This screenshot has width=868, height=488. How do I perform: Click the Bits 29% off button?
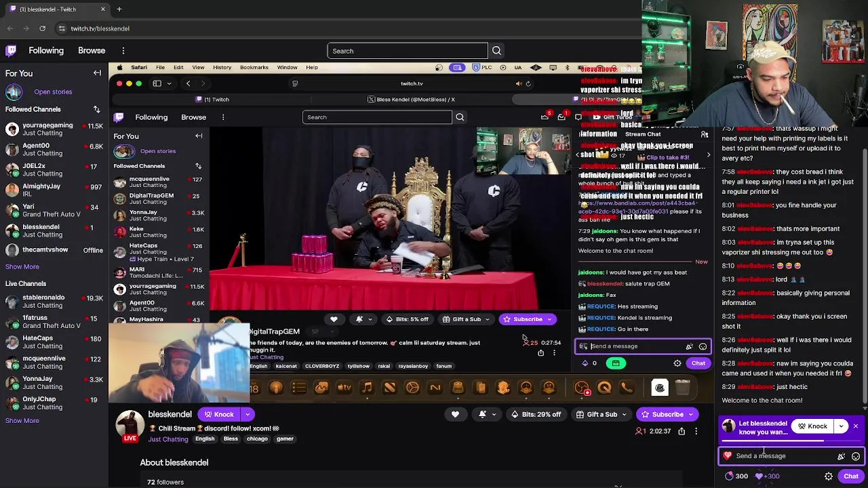[536, 414]
